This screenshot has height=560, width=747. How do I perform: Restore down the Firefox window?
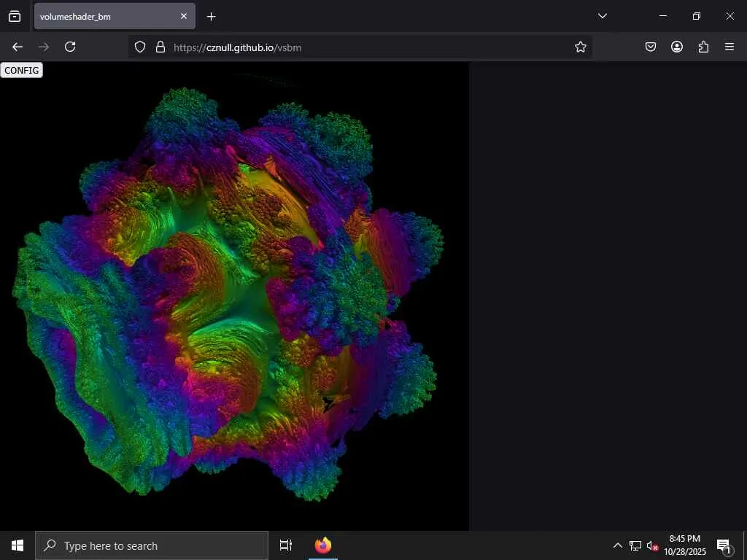coord(697,16)
